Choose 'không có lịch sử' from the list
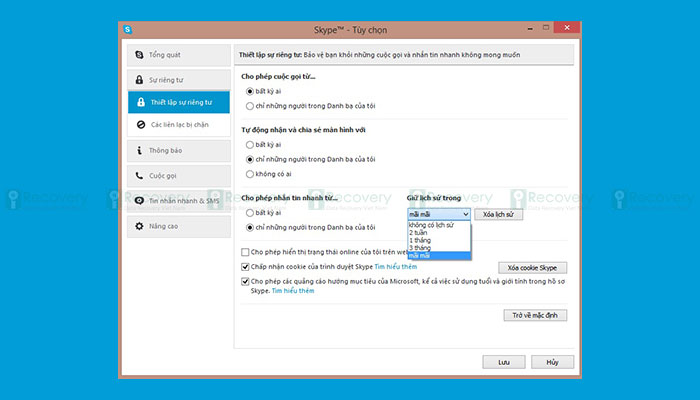The height and width of the screenshot is (400, 700). pos(439,225)
